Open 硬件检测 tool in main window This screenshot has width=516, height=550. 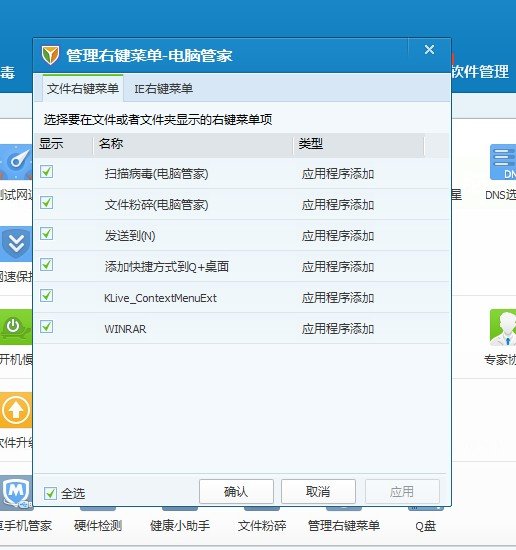[98, 525]
